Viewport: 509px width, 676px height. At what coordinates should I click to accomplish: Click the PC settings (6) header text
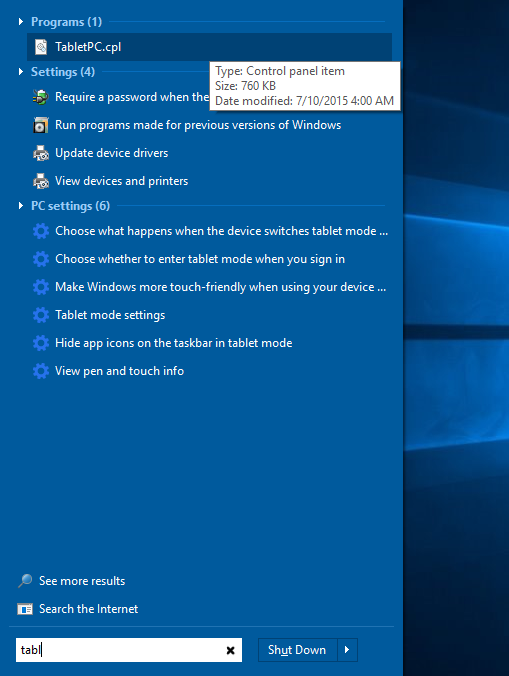tap(70, 206)
